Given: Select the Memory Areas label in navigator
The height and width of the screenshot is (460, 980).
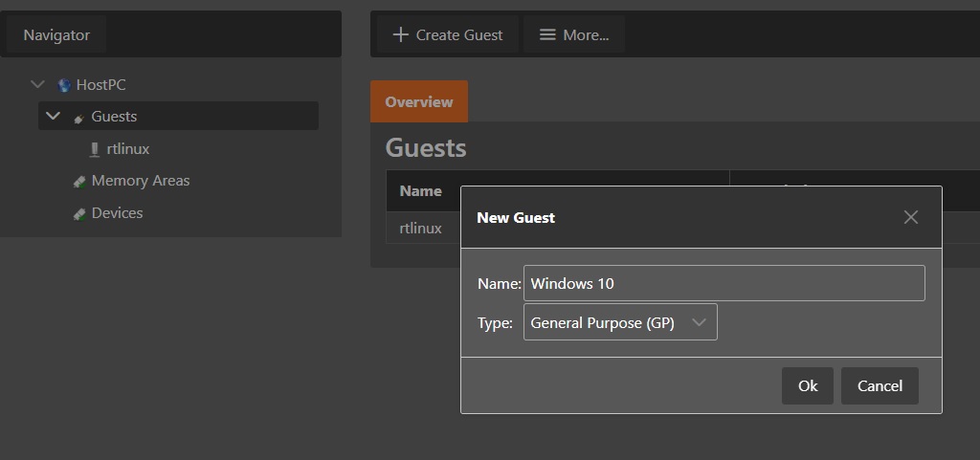Looking at the screenshot, I should coord(141,181).
